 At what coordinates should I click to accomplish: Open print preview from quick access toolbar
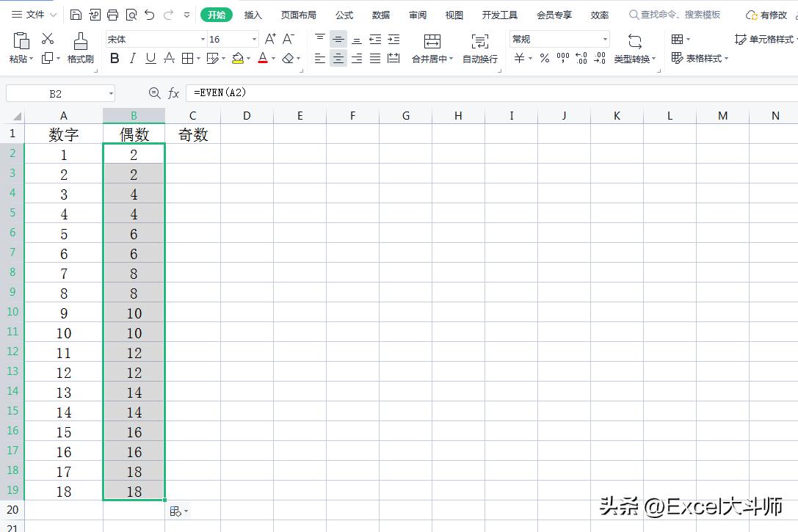click(x=133, y=14)
